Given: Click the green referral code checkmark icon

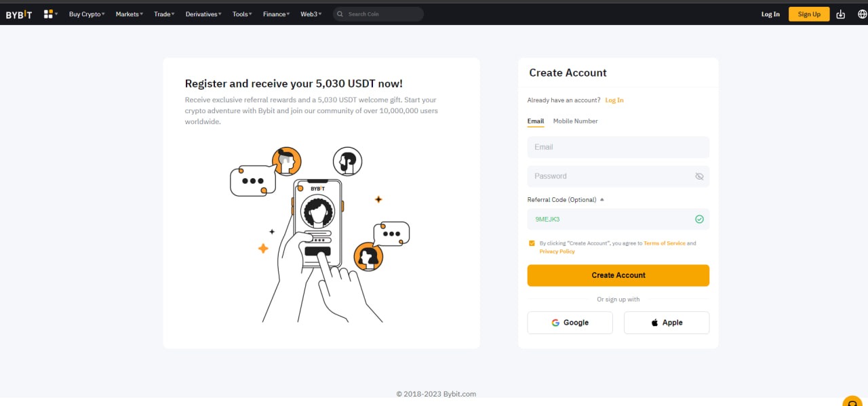Looking at the screenshot, I should point(699,219).
